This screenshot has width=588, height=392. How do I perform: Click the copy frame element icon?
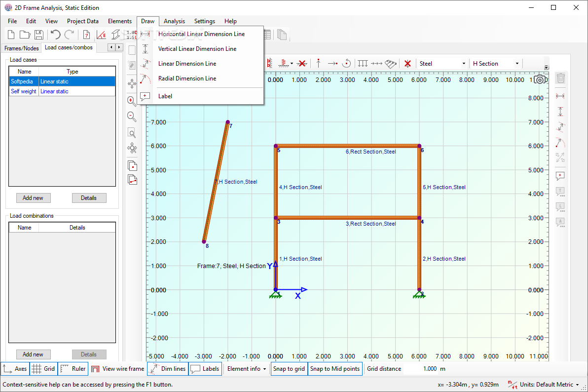coord(132,180)
